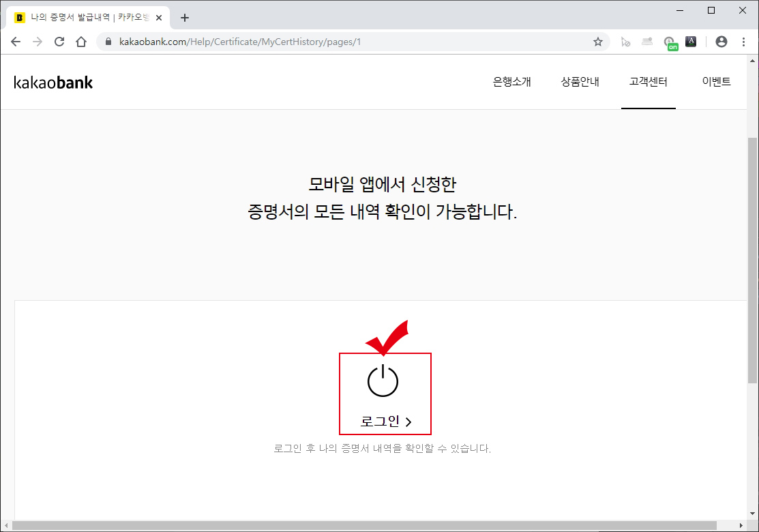Open the 상품안내 navigation menu
Screen dimensions: 759x532
[x=580, y=81]
